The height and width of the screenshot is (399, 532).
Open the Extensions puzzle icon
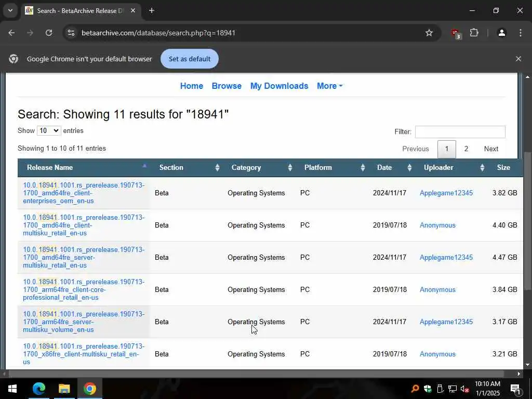[x=474, y=33]
